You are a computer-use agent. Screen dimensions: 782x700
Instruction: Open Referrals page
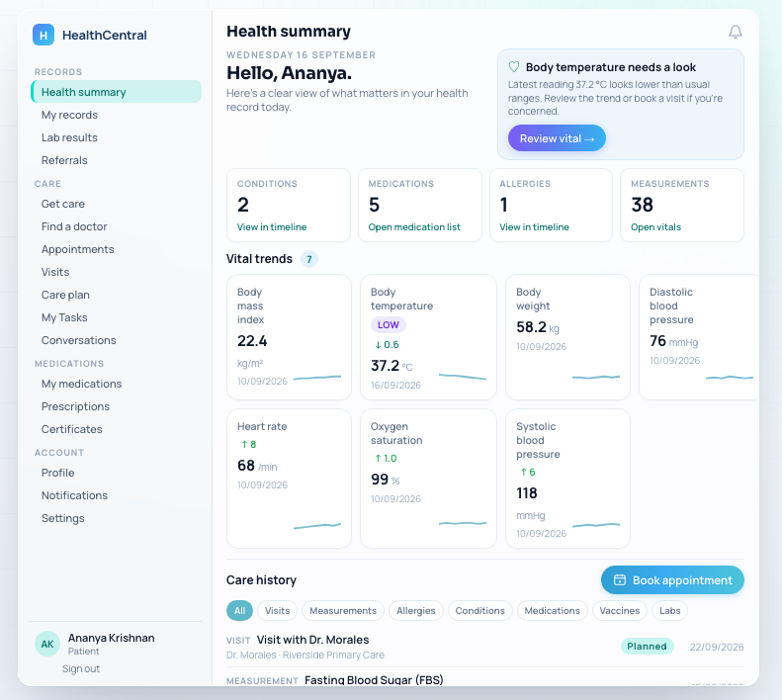(117, 160)
